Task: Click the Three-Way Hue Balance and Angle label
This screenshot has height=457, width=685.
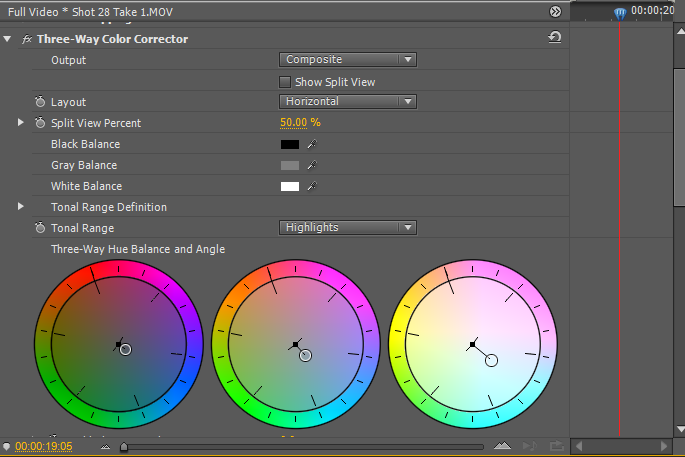Action: point(138,249)
